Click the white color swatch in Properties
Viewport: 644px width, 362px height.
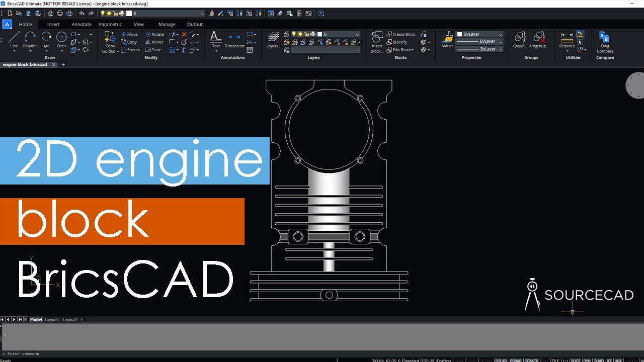[459, 34]
